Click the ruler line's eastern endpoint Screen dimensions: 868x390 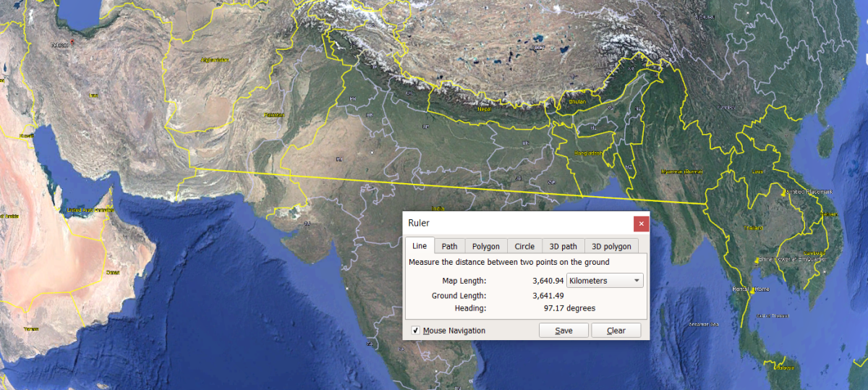[x=705, y=205]
